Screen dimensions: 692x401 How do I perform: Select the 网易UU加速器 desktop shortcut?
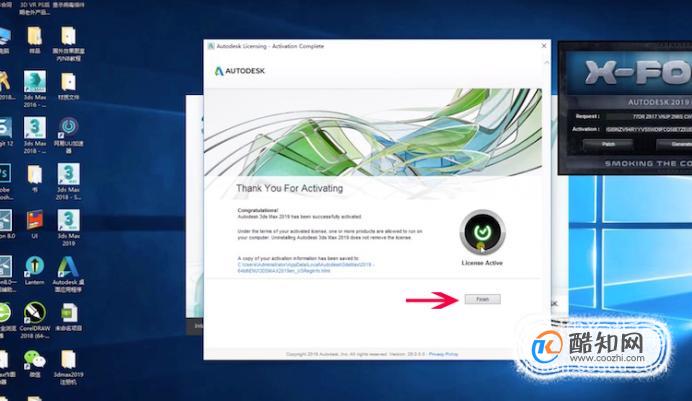coord(68,135)
